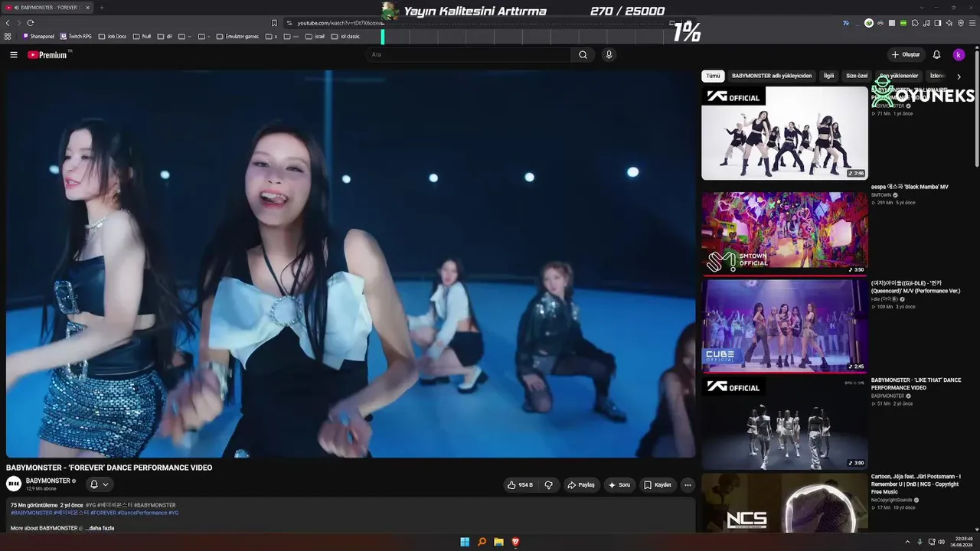
Task: Show hidden system tray icons
Action: tap(907, 542)
